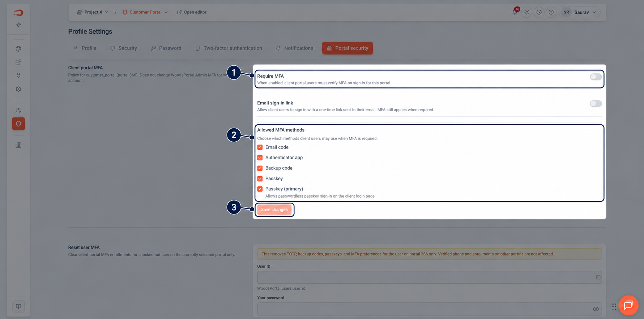The width and height of the screenshot is (644, 319).
Task: Show password via eye icon
Action: (596, 309)
